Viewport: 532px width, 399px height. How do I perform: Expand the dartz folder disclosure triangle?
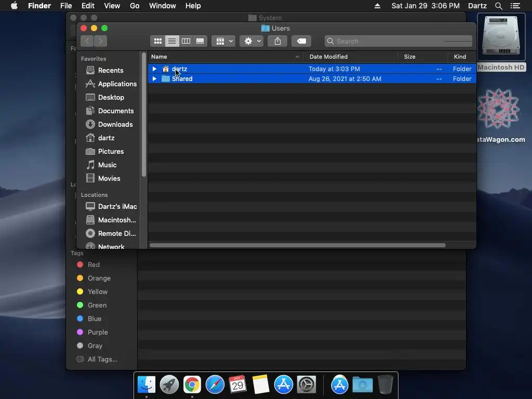pos(154,69)
